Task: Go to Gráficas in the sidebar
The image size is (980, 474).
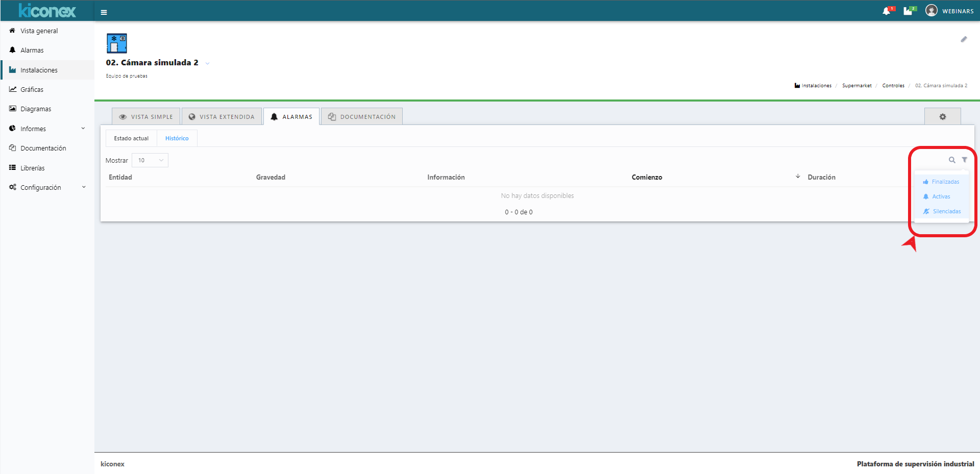Action: (32, 89)
